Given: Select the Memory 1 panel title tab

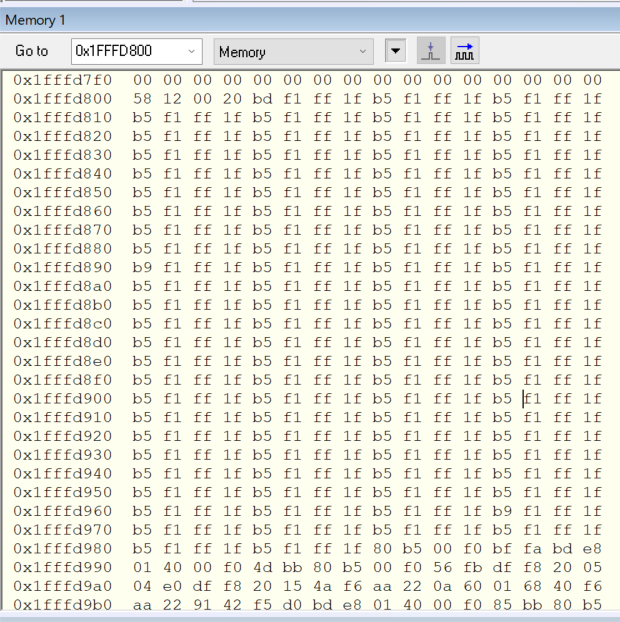Looking at the screenshot, I should [36, 20].
